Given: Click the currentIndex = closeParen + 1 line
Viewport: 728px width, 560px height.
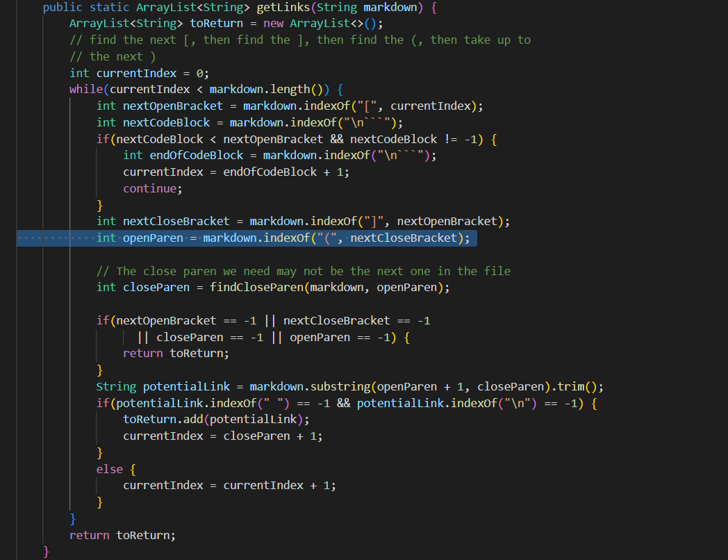Looking at the screenshot, I should (222, 436).
